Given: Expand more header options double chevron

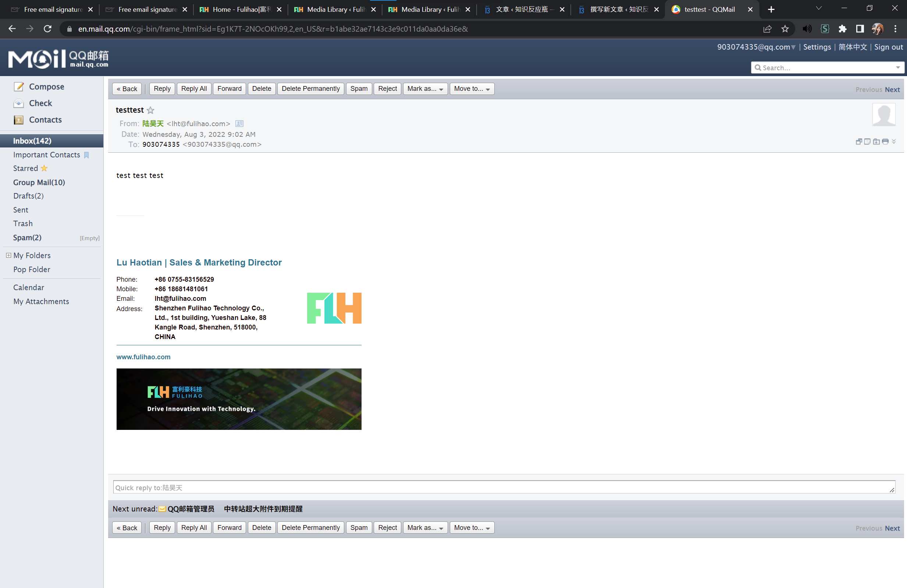Looking at the screenshot, I should coord(894,141).
